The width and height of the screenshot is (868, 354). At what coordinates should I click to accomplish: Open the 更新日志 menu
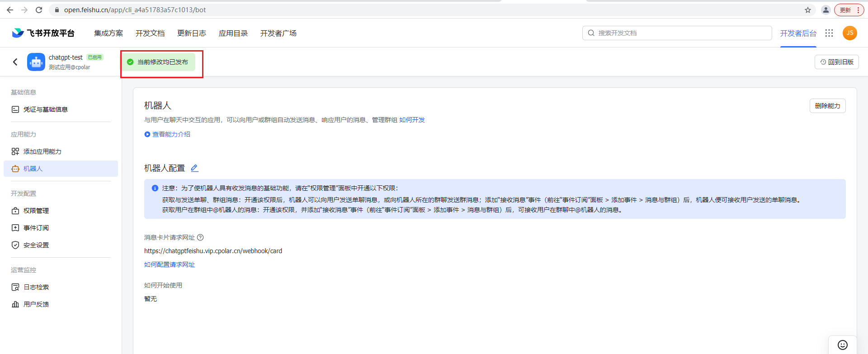[192, 33]
